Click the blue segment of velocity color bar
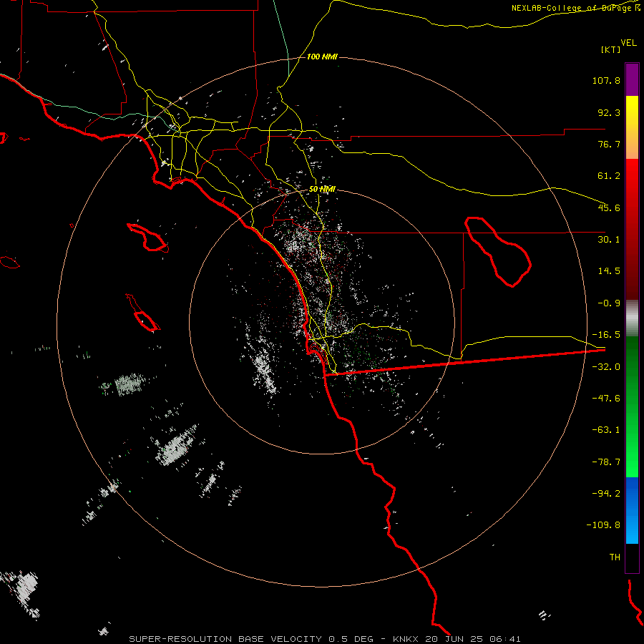 (632, 510)
